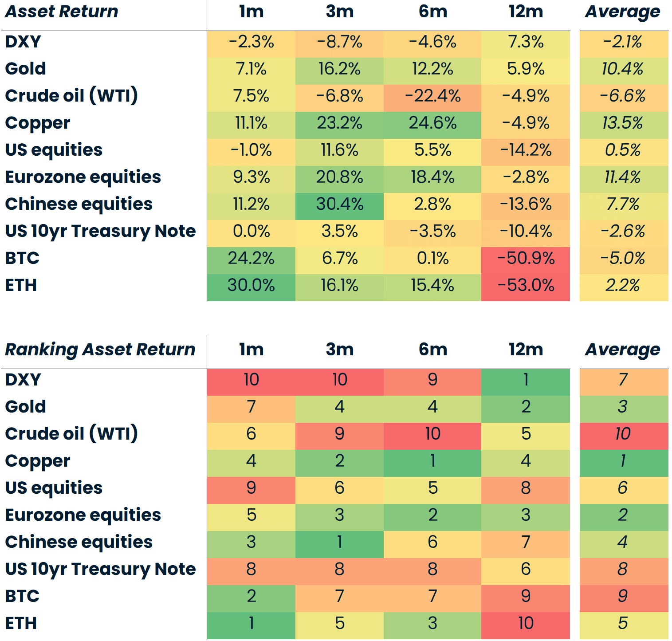Select Copper's Average rank cell in Ranking table
The width and height of the screenshot is (672, 641).
tap(623, 461)
